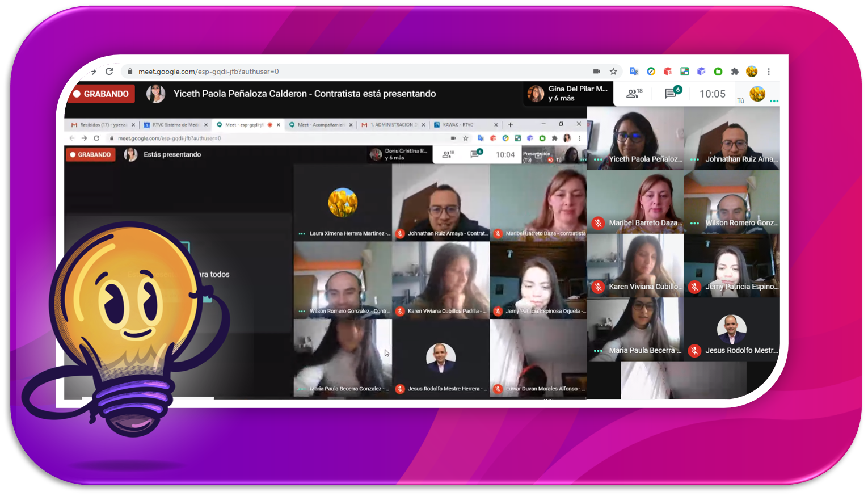868x496 pixels.
Task: Click shared-screen GRABANDO indicator
Action: (x=91, y=154)
